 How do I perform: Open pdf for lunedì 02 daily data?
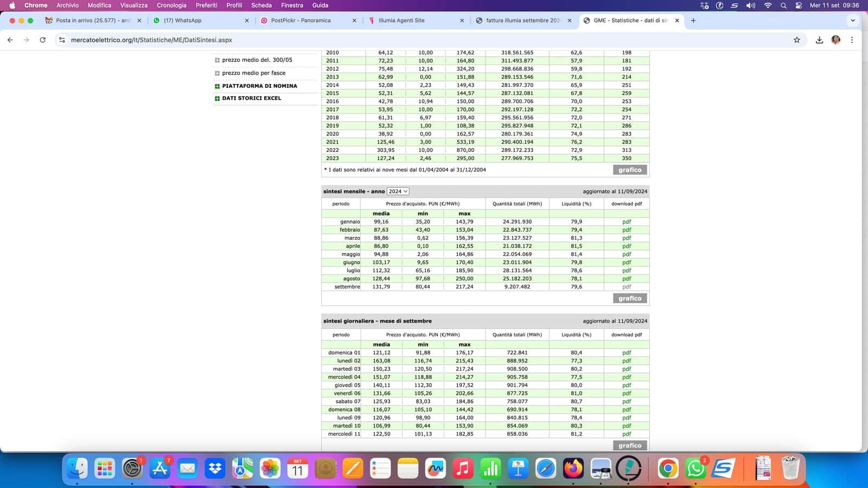click(627, 361)
